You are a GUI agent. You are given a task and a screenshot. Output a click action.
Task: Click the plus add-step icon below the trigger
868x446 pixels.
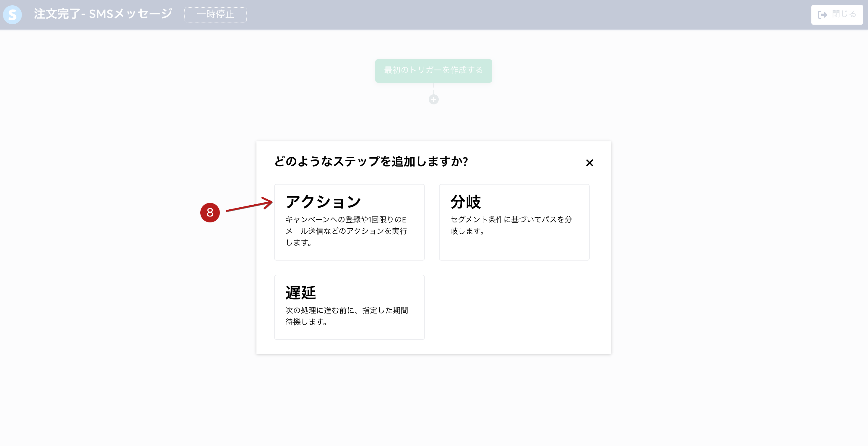[x=433, y=100]
